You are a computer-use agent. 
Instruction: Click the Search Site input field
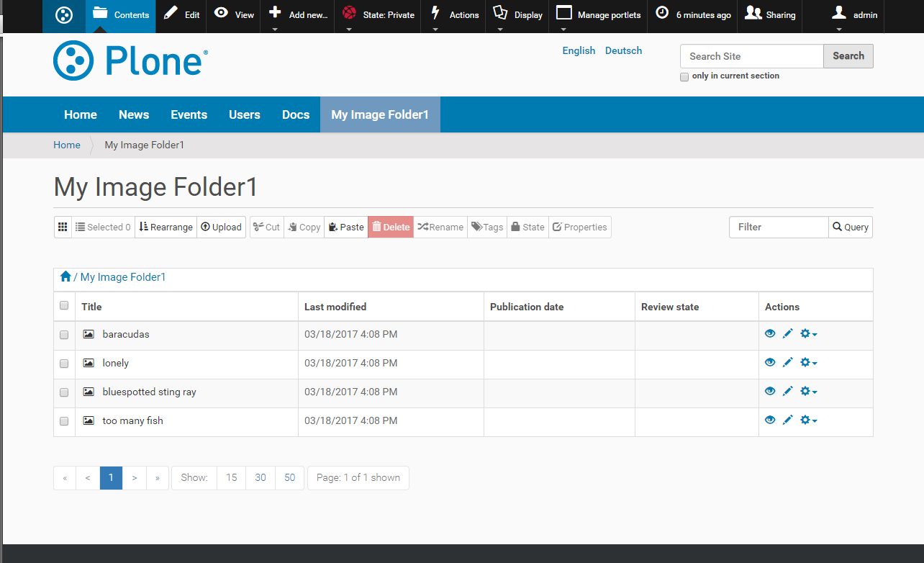(x=751, y=56)
